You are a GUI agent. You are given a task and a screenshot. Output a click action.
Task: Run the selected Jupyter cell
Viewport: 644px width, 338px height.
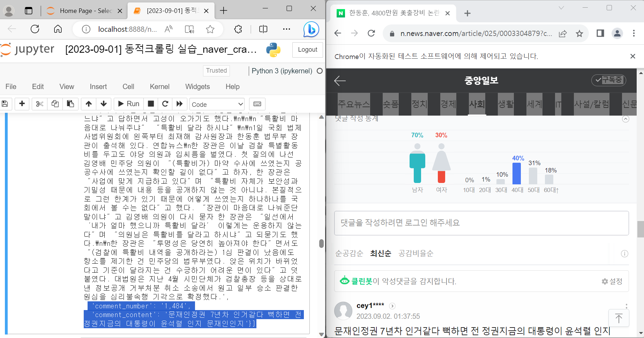[x=129, y=104]
